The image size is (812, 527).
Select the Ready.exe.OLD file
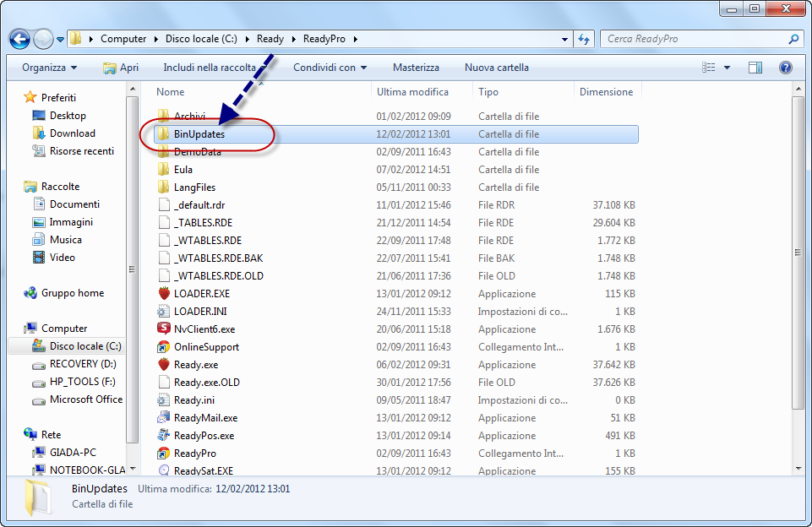pos(207,382)
